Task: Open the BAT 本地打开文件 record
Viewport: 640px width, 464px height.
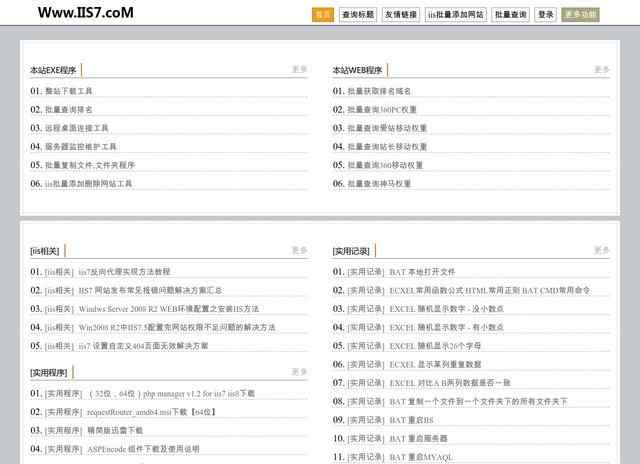Action: (422, 272)
